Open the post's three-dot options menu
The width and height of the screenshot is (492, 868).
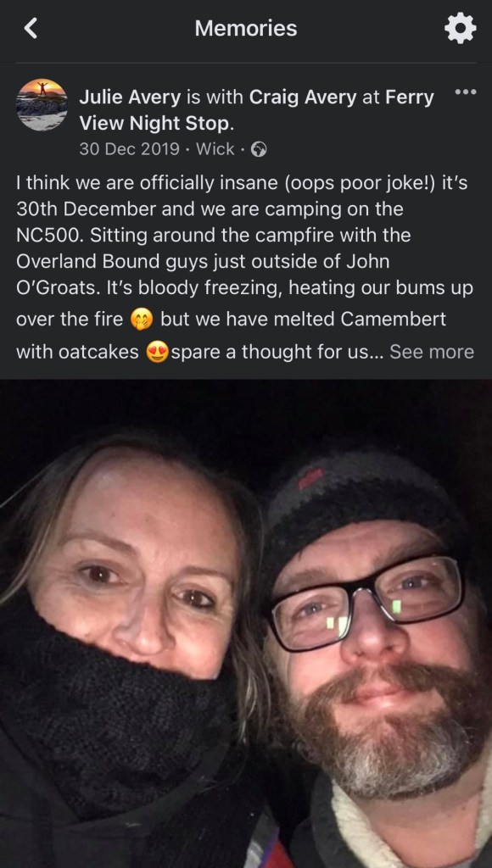tap(465, 92)
